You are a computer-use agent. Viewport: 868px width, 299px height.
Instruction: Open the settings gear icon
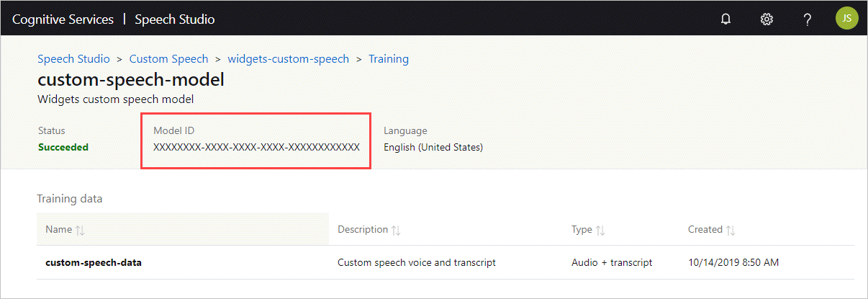767,19
